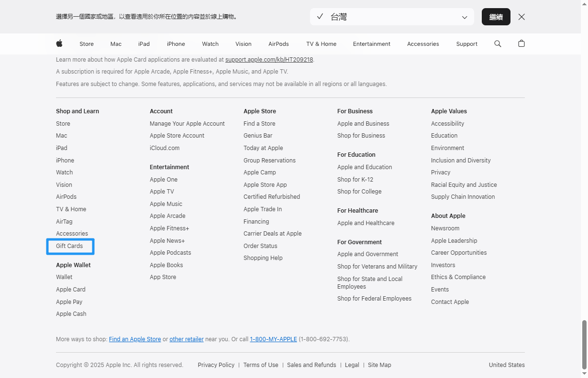588x378 pixels.
Task: Open the 1-800-MY-APPLE phone link
Action: pyautogui.click(x=273, y=339)
